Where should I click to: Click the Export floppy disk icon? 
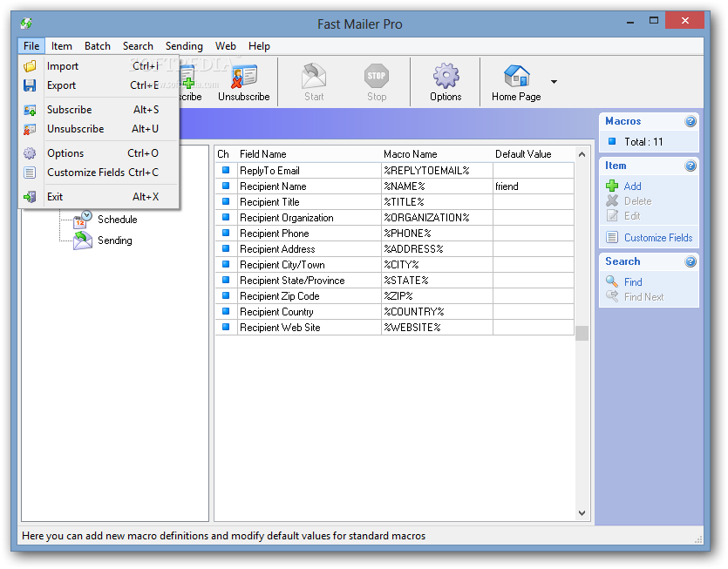point(30,85)
